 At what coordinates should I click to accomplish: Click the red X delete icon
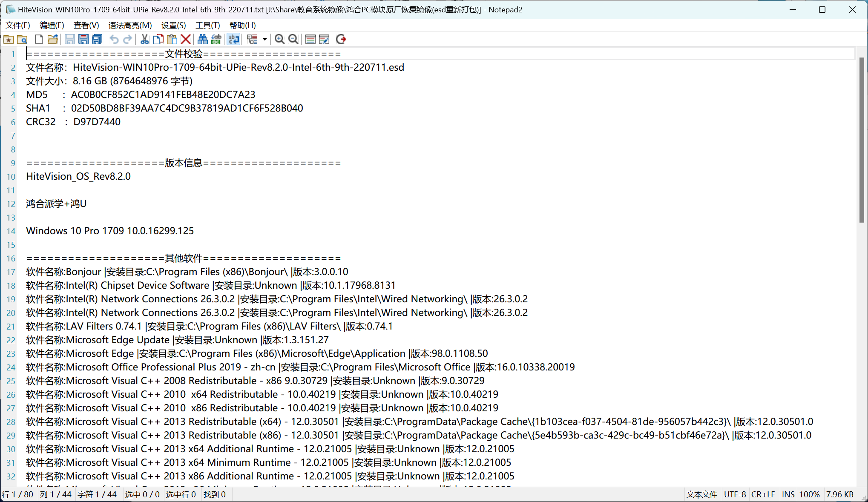coord(186,40)
